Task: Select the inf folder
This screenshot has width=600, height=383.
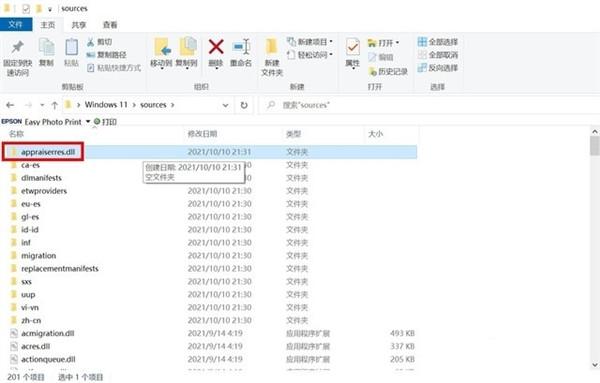Action: (26, 243)
